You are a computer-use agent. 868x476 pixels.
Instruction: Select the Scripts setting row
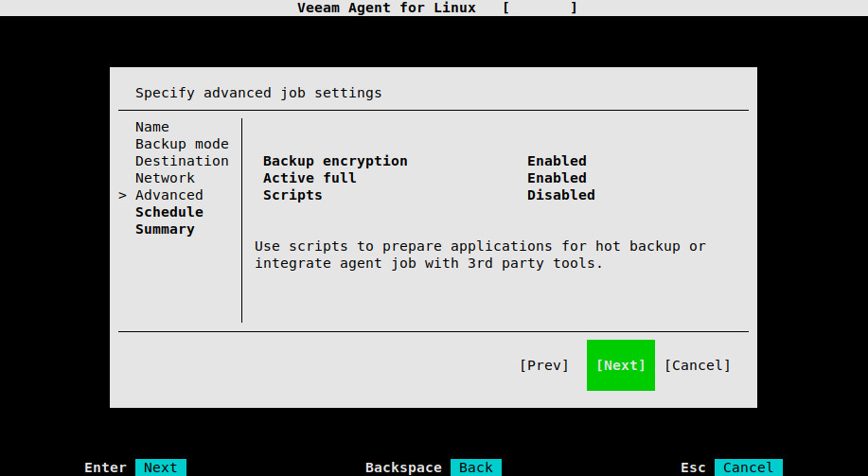click(429, 195)
